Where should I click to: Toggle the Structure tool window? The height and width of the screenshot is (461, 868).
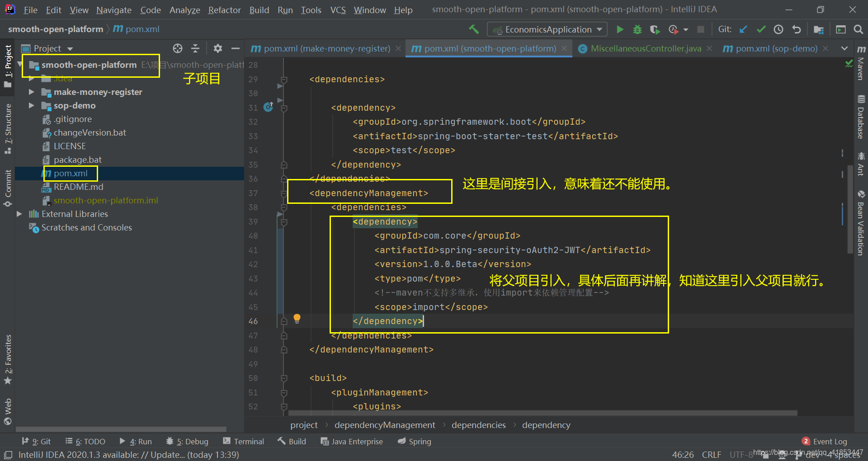[x=8, y=129]
